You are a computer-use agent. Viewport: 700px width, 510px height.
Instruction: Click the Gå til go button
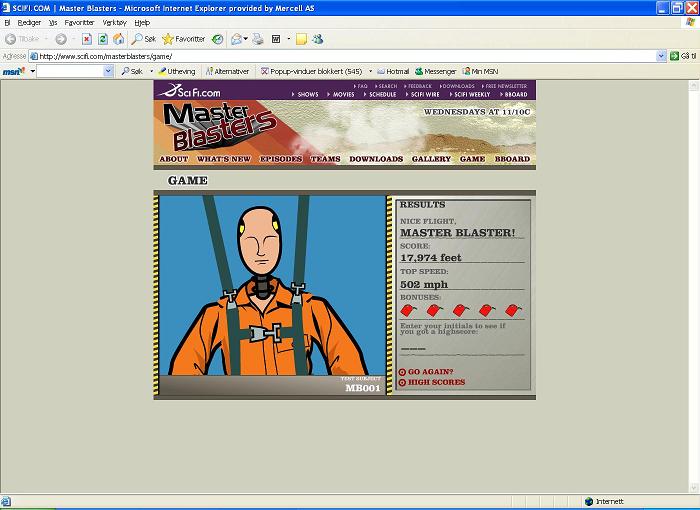pos(683,56)
